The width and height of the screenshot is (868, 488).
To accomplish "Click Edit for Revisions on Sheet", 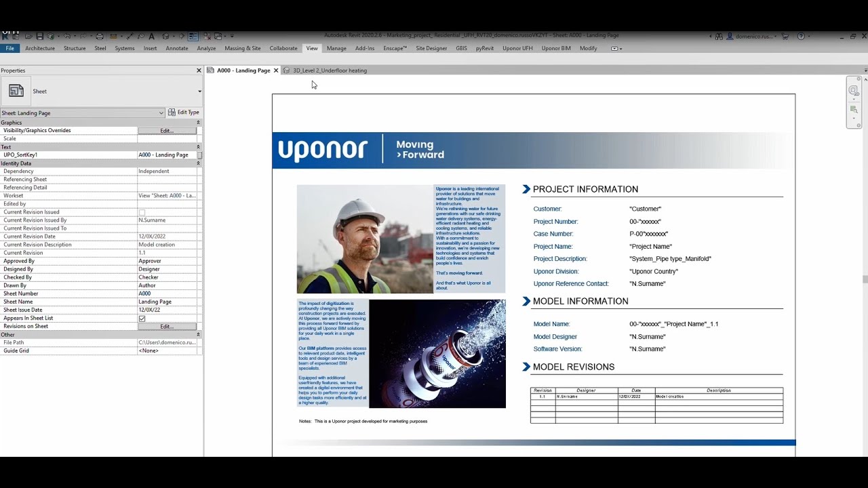I will pyautogui.click(x=167, y=327).
